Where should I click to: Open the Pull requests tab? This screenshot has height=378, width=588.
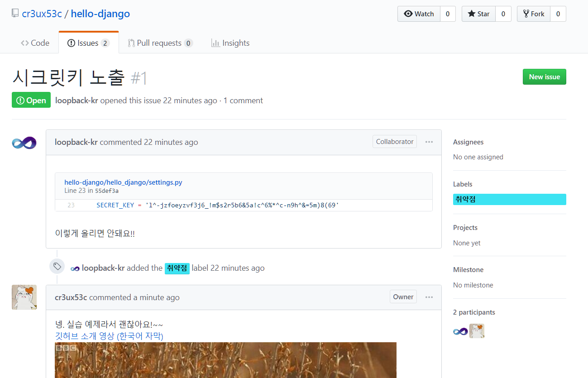pyautogui.click(x=160, y=43)
